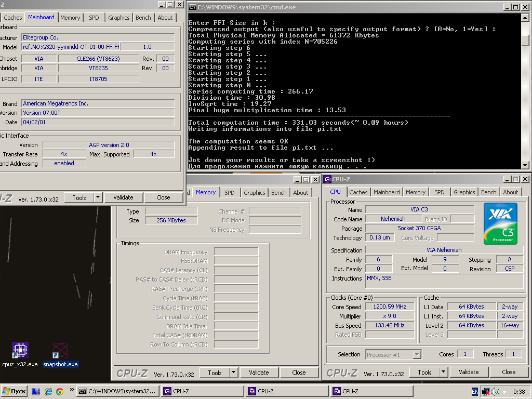Click the VIA C3 processor logo
532x399 pixels.
500,223
